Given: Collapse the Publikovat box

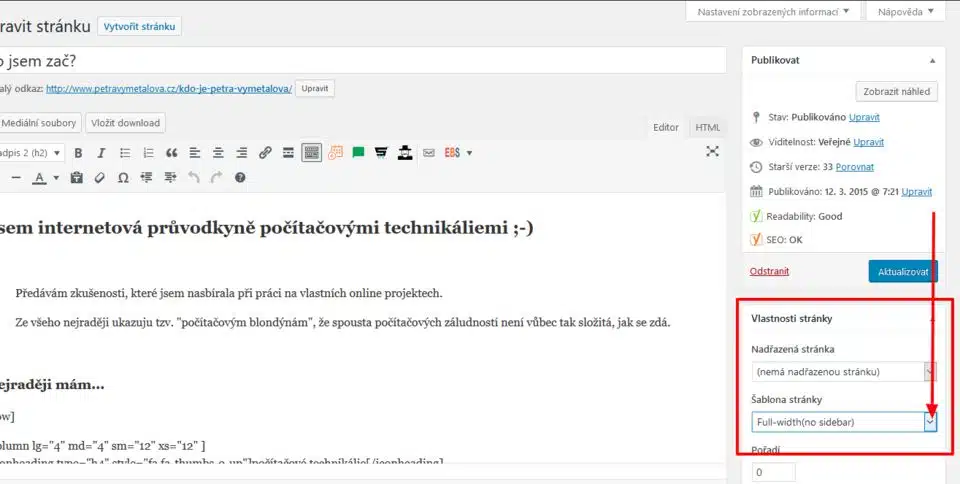Looking at the screenshot, I should [x=932, y=61].
